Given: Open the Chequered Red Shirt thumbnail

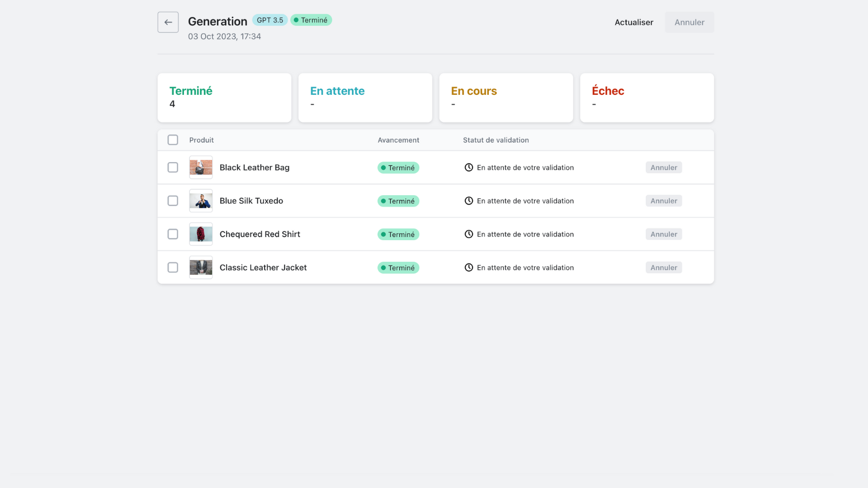Looking at the screenshot, I should [201, 234].
